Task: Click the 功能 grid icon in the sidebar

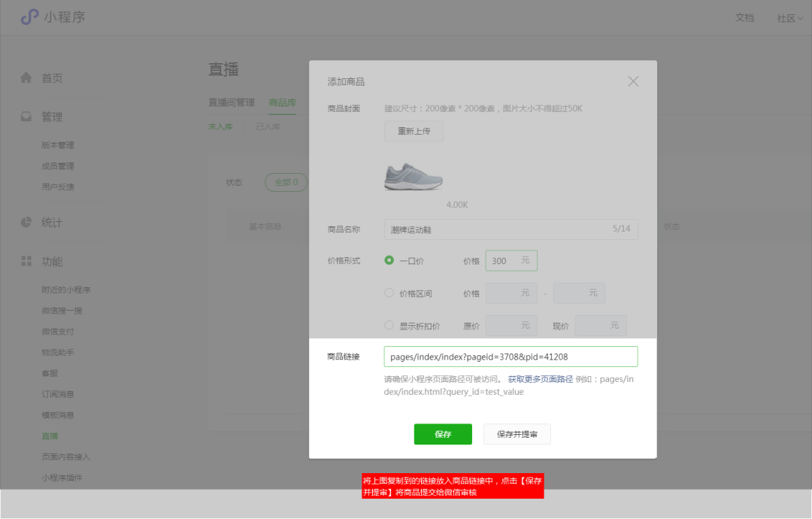Action: pyautogui.click(x=27, y=261)
